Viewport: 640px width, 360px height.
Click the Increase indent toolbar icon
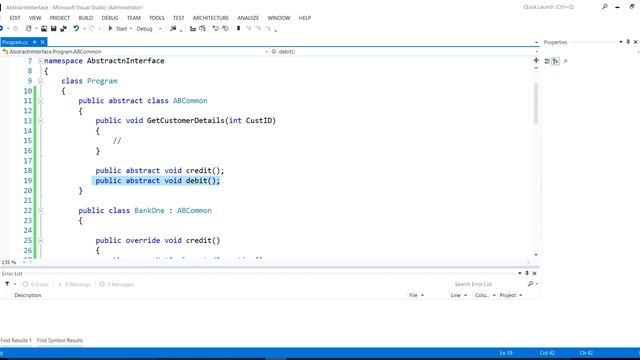[x=202, y=29]
